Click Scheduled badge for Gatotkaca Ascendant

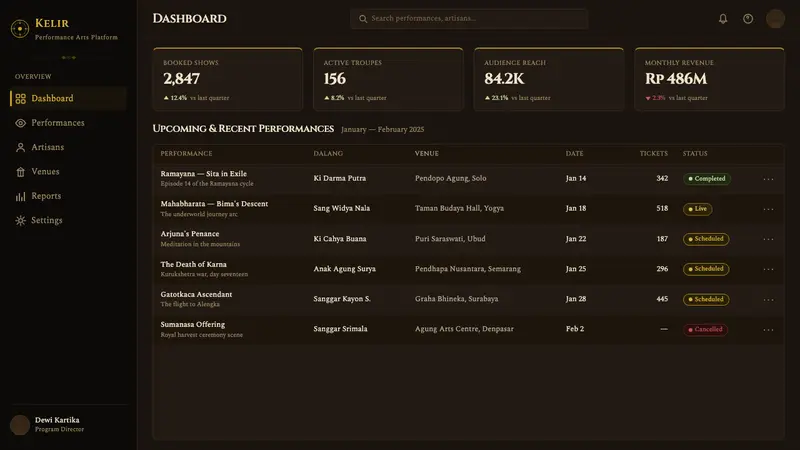[x=706, y=299]
